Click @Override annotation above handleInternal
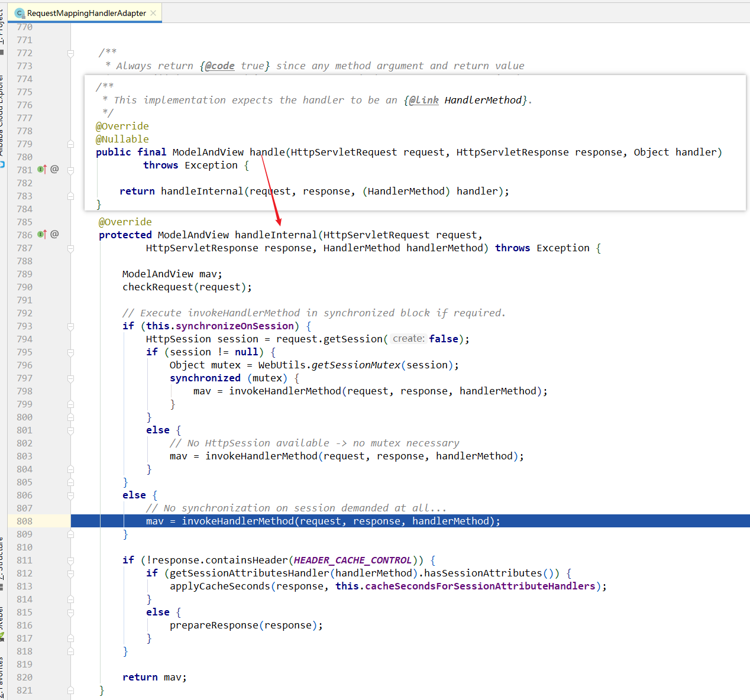750x700 pixels. tap(125, 222)
